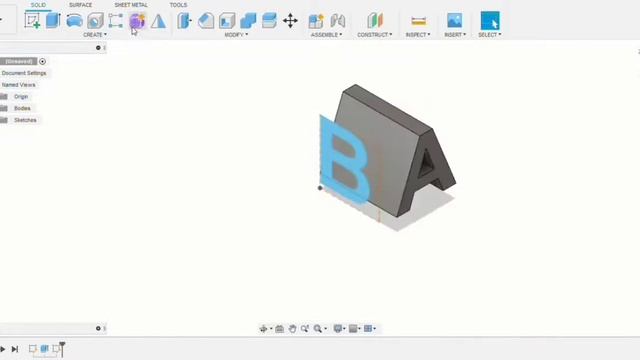The image size is (640, 360).
Task: Select the Origin tree item
Action: click(x=21, y=97)
